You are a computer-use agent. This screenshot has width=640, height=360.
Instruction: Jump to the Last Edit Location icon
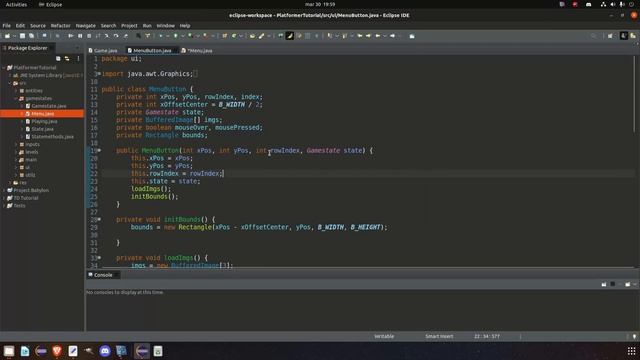coord(360,36)
